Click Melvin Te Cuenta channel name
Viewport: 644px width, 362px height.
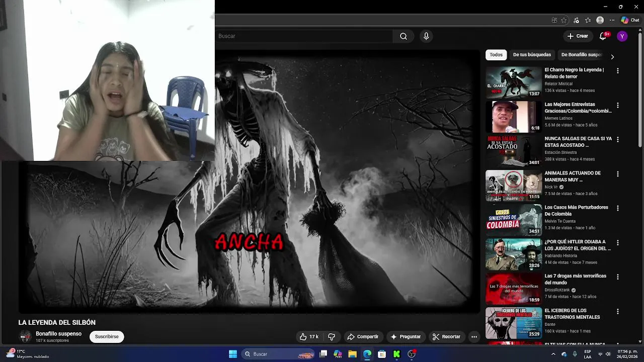pos(560,221)
